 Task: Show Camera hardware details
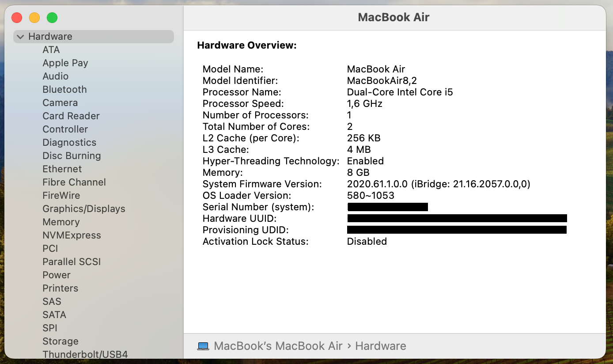(60, 103)
